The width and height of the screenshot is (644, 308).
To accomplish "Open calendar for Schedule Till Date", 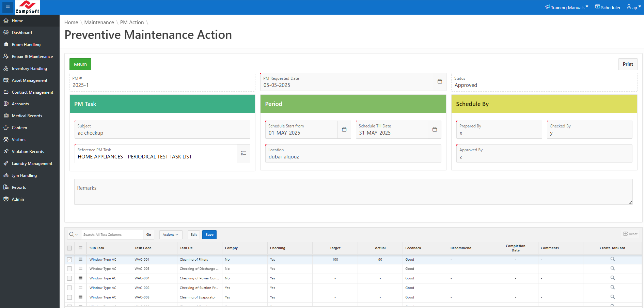I will click(435, 129).
